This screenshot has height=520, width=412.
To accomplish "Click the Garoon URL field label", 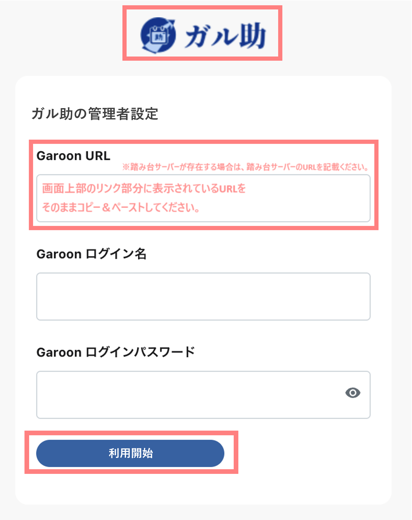I will pyautogui.click(x=73, y=156).
